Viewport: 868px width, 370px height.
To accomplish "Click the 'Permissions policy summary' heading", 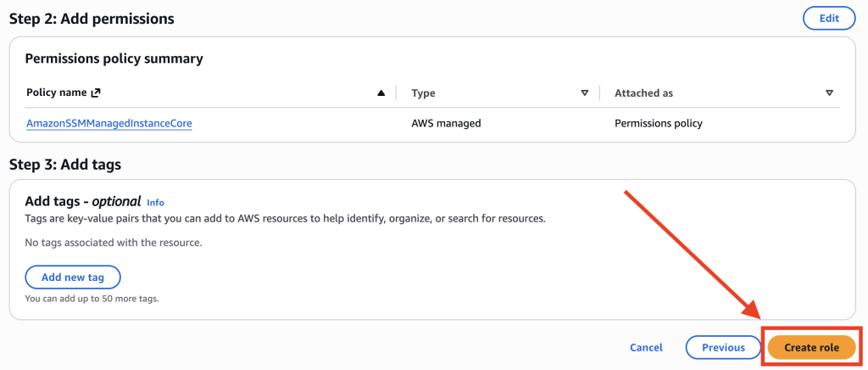I will [114, 59].
